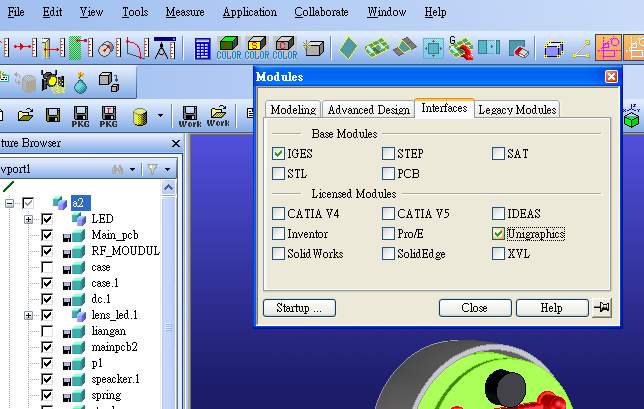Click the spotlight lamp icon
Viewport: 644px width, 409px height.
(x=53, y=81)
